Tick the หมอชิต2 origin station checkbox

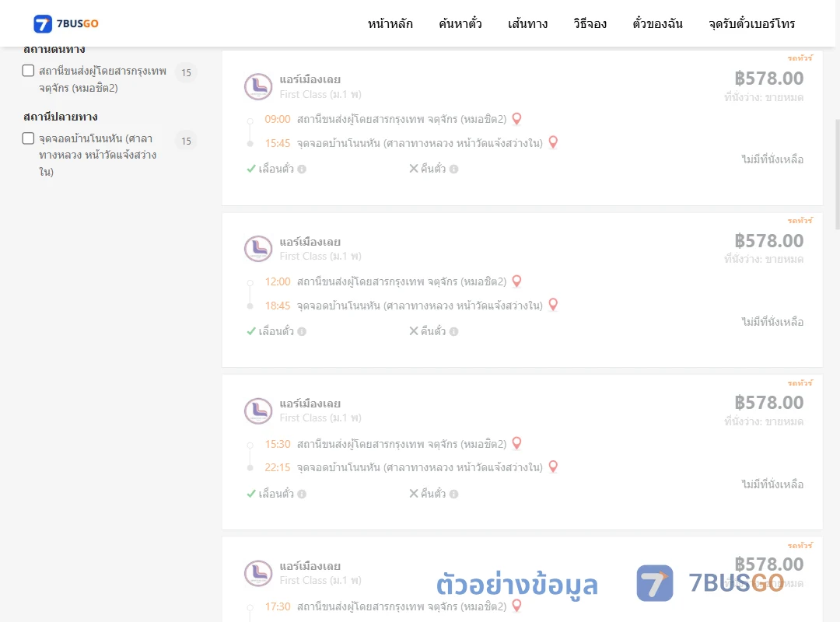(x=29, y=71)
